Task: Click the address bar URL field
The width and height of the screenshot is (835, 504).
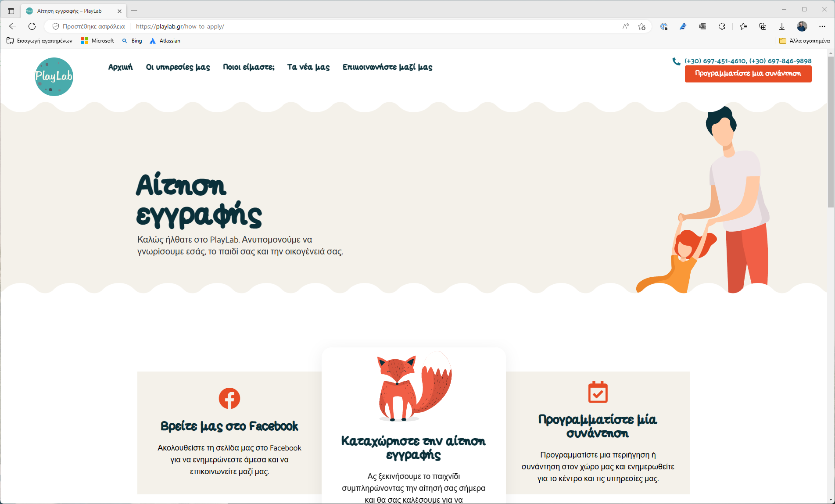Action: tap(333, 26)
